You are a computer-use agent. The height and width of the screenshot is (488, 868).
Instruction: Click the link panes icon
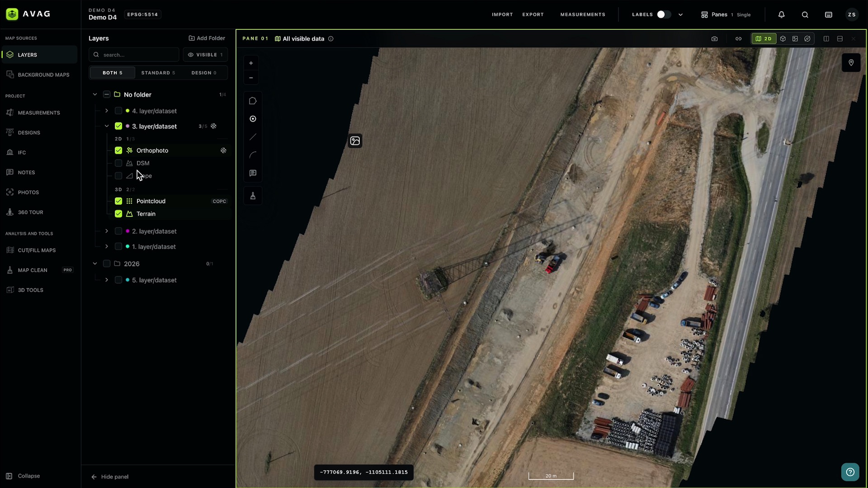(x=738, y=39)
